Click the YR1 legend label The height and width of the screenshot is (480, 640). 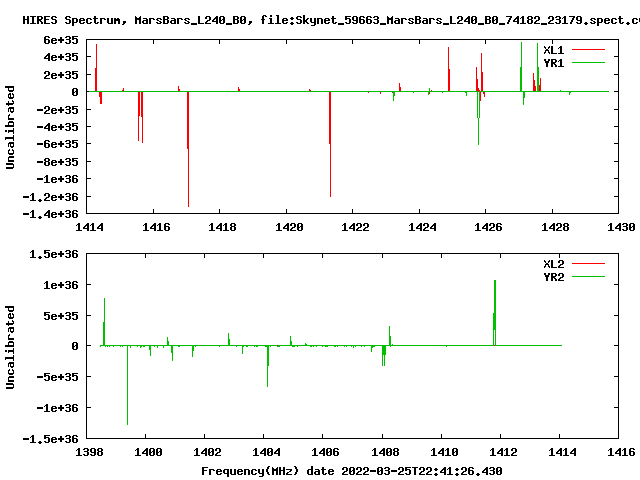pyautogui.click(x=553, y=63)
